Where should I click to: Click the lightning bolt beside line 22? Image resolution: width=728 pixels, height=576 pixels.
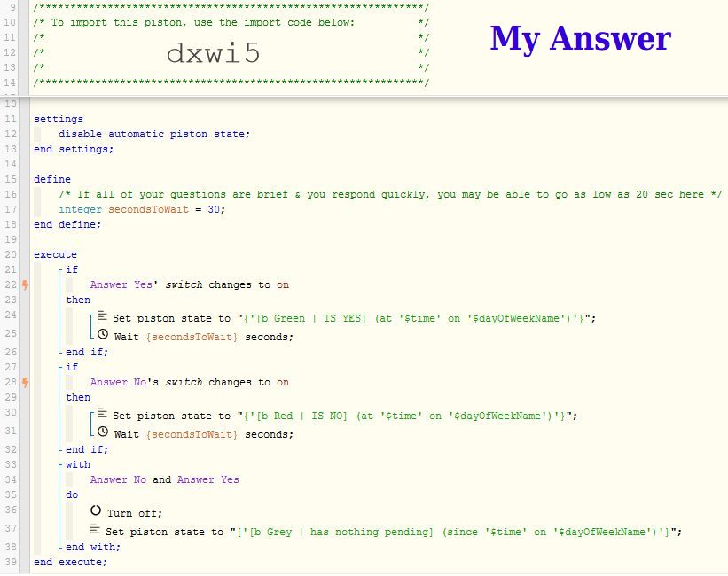26,285
